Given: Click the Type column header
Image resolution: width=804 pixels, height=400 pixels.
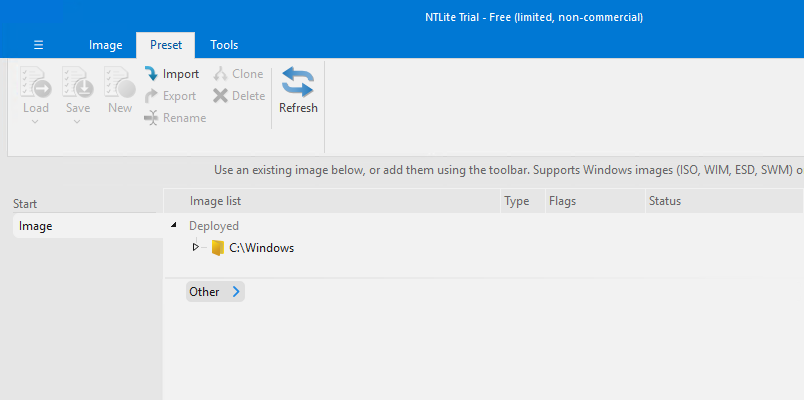Looking at the screenshot, I should (522, 201).
